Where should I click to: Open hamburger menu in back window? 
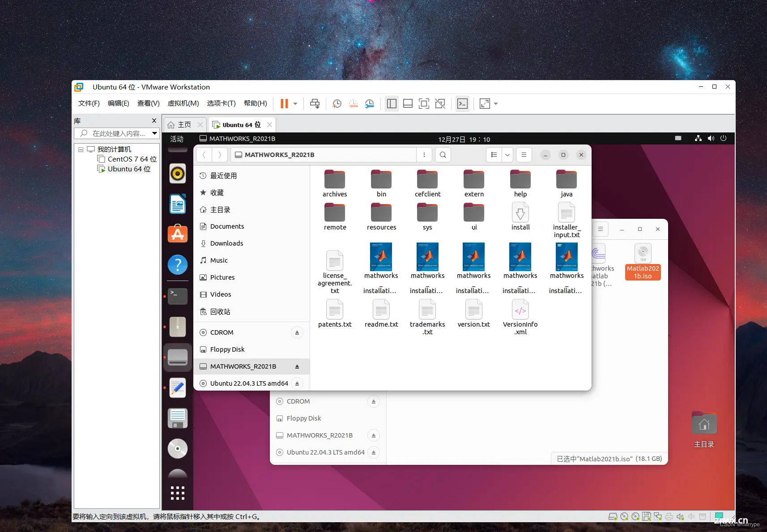(x=601, y=229)
